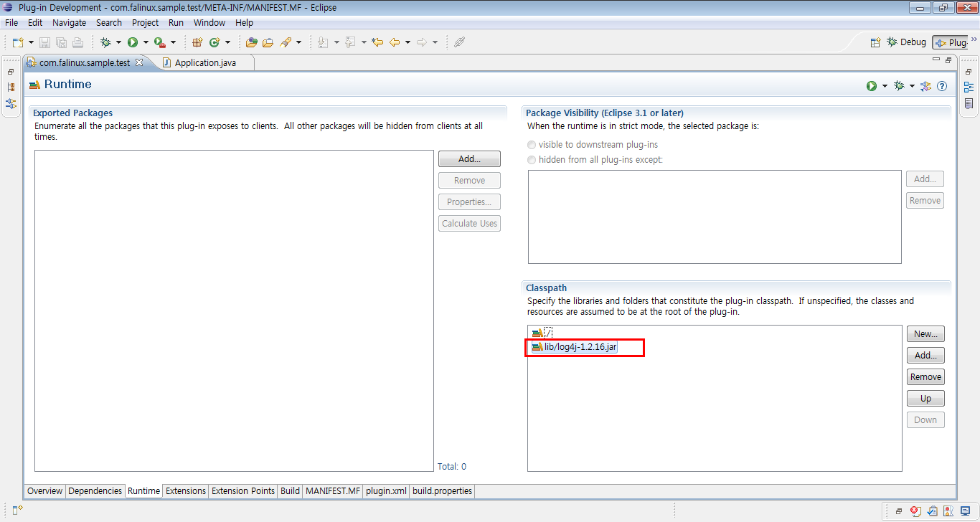Click the Back navigation arrow icon

395,42
